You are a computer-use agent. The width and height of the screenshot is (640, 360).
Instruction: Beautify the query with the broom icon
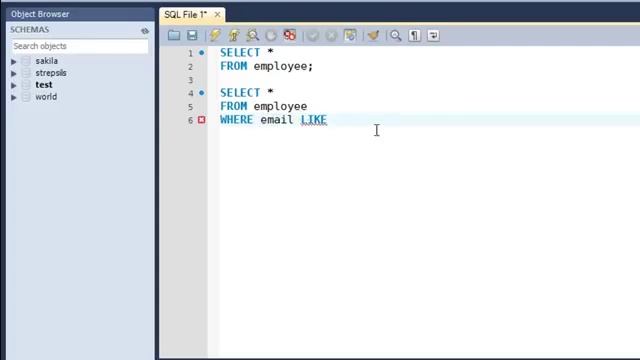pos(373,36)
